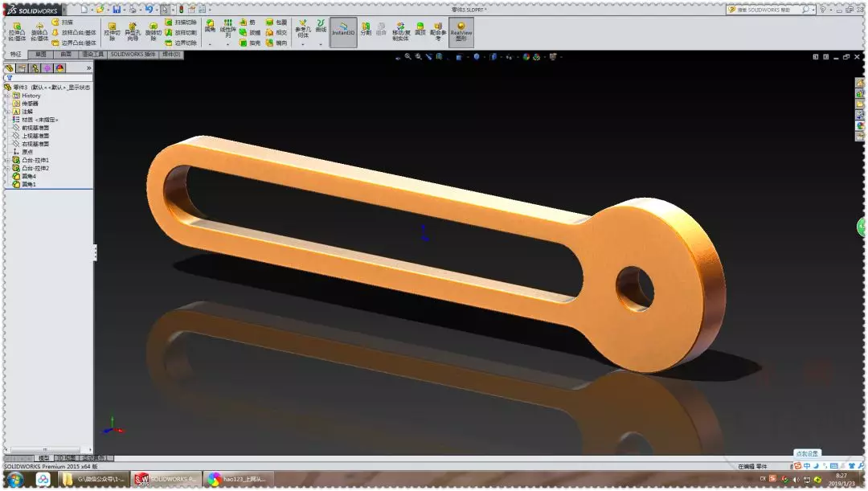Open Fillet dropdown arrow
This screenshot has width=868, height=491.
click(210, 44)
